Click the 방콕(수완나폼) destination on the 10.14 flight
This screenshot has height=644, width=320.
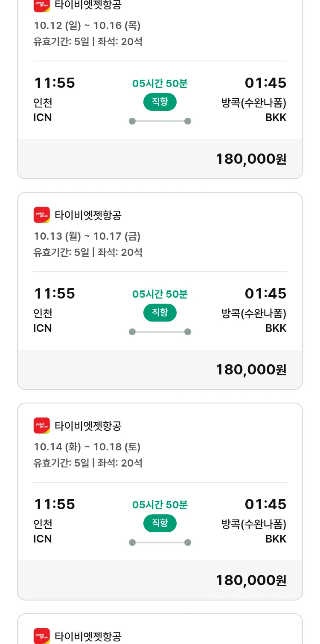click(254, 524)
